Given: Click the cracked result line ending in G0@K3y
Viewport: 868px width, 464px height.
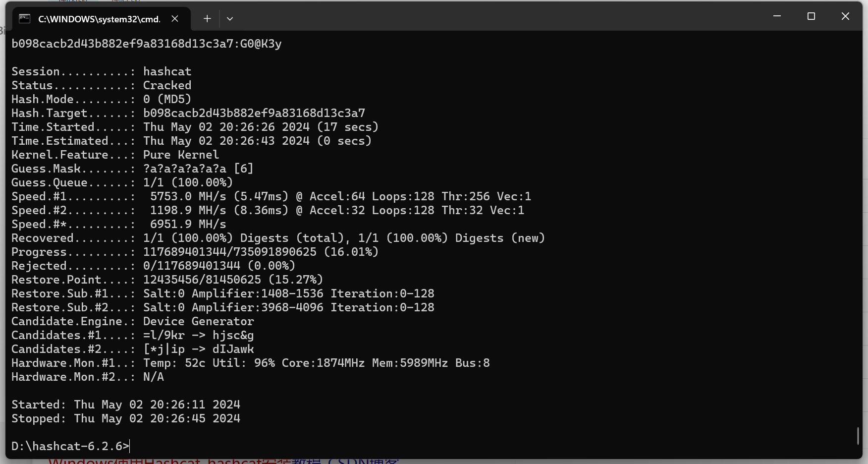Looking at the screenshot, I should pyautogui.click(x=146, y=44).
